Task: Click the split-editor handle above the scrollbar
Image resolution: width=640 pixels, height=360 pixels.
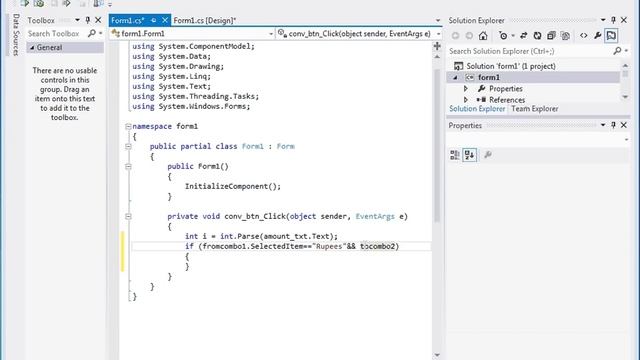Action: (437, 46)
